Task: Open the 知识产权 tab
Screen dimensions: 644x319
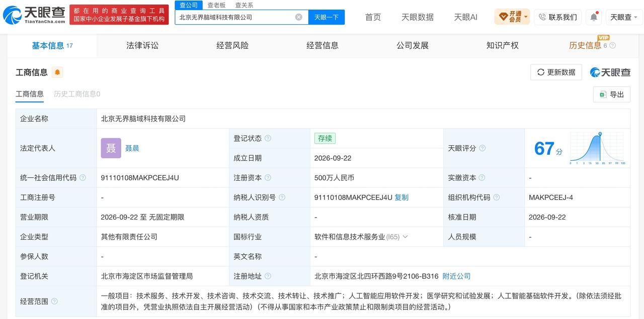Action: pos(502,46)
